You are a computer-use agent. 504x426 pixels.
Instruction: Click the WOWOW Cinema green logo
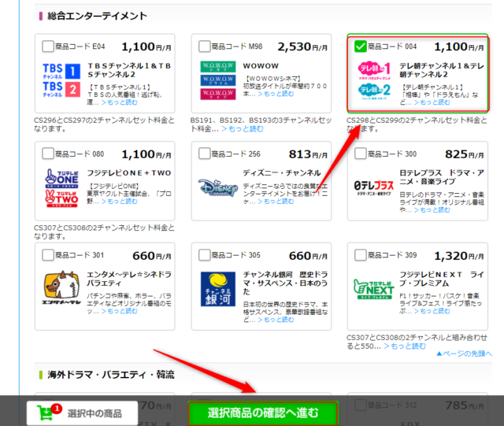click(x=218, y=67)
